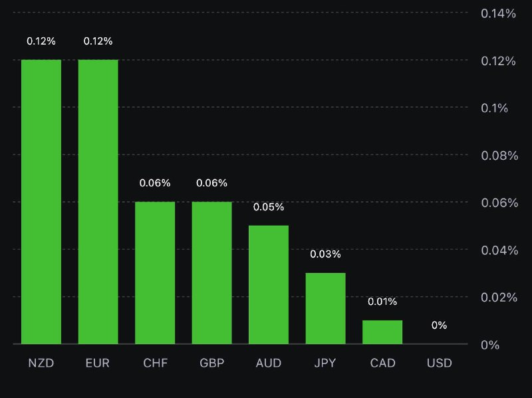Click the 0.03% value label above JPY
Viewport: 532px width, 398px height.
pos(325,254)
